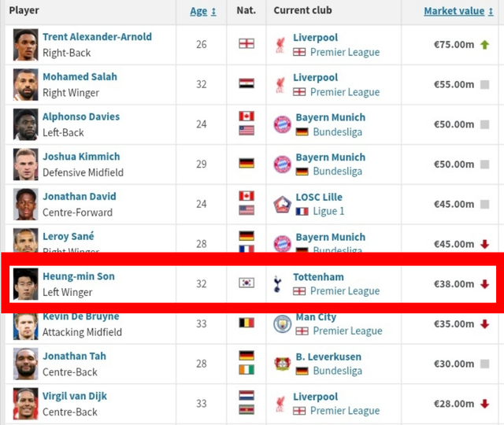Click the red down arrow next to €38.00m
504x425 pixels.
484,284
